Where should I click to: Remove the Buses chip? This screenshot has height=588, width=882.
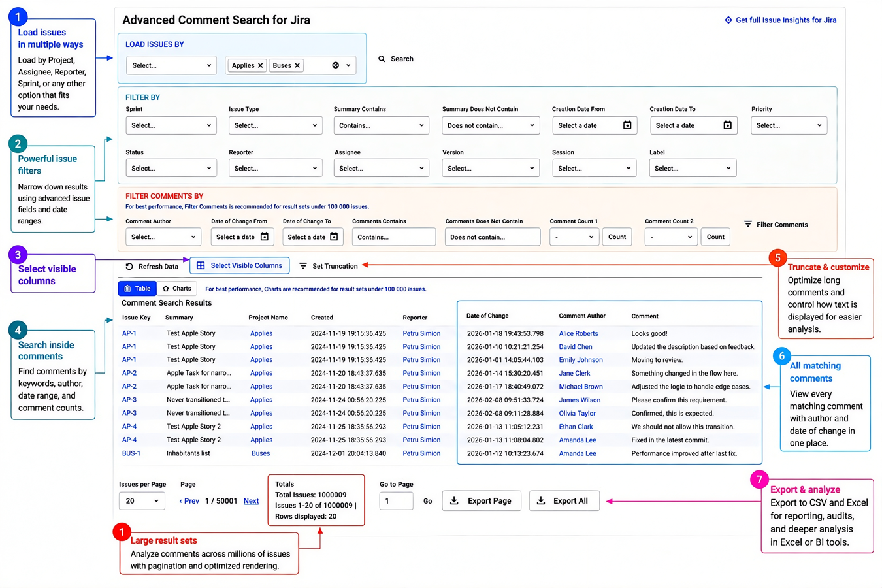coord(297,65)
